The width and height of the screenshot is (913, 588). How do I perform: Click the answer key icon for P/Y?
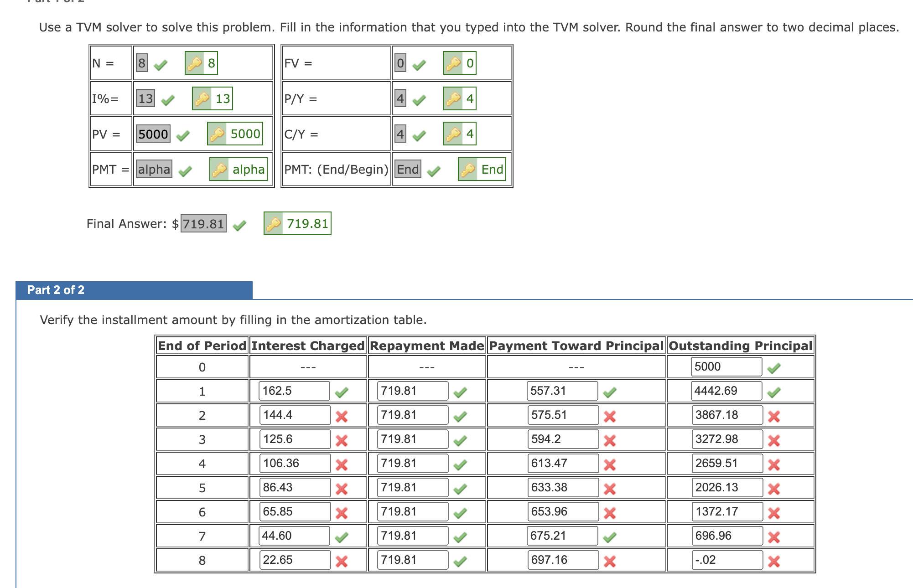coord(454,98)
